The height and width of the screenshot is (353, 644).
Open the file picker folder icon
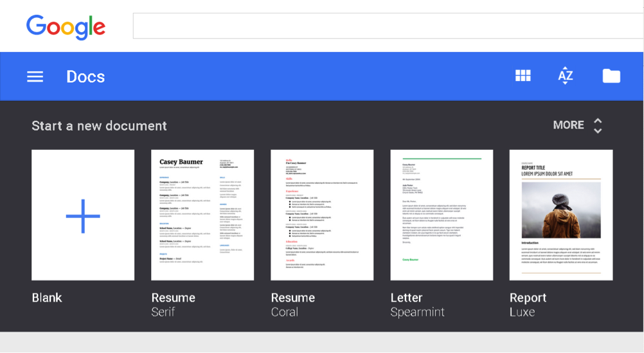(x=611, y=76)
